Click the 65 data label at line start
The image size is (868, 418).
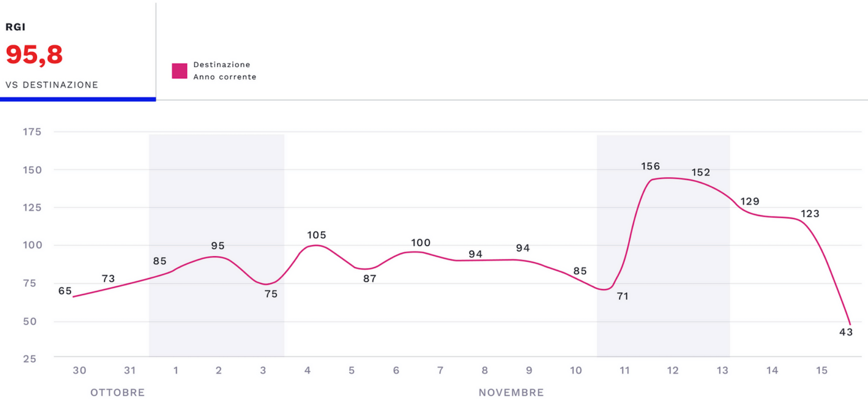click(x=65, y=291)
